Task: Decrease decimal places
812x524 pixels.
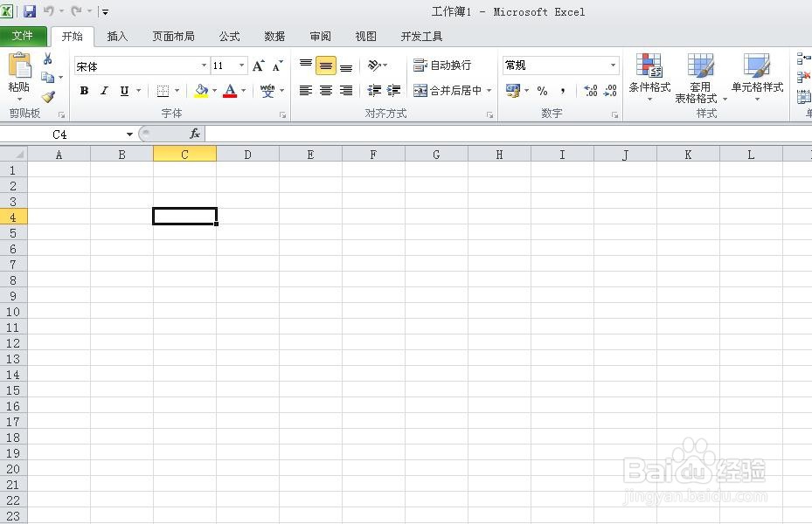Action: point(611,91)
